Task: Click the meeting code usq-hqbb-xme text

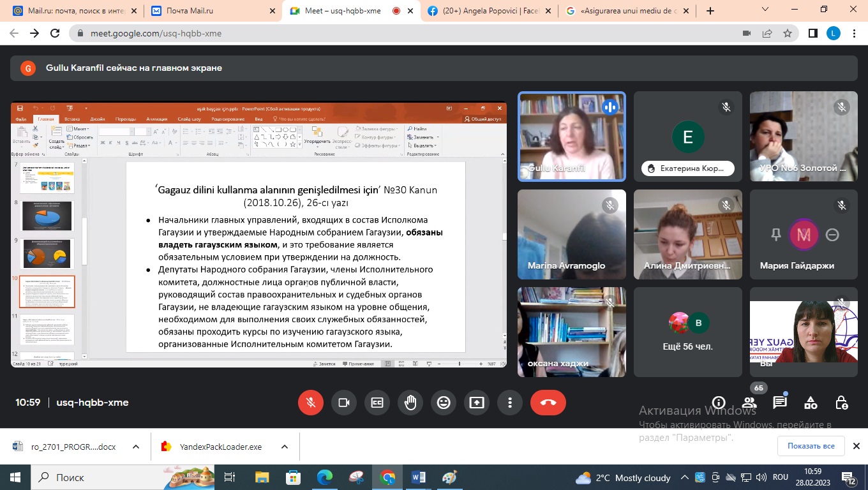Action: click(93, 403)
